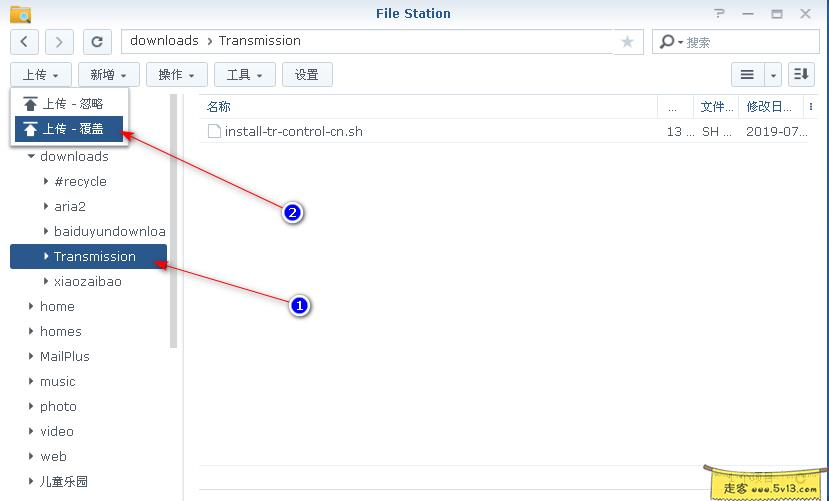This screenshot has width=829, height=501.
Task: Click the sort order icon
Action: point(801,74)
